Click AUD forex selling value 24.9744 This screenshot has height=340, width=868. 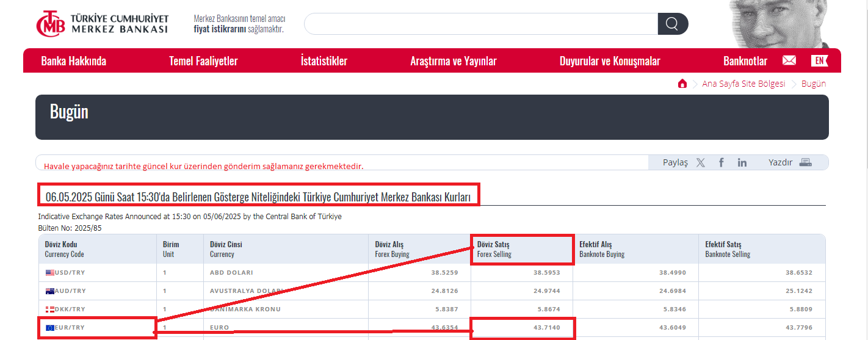pos(546,291)
